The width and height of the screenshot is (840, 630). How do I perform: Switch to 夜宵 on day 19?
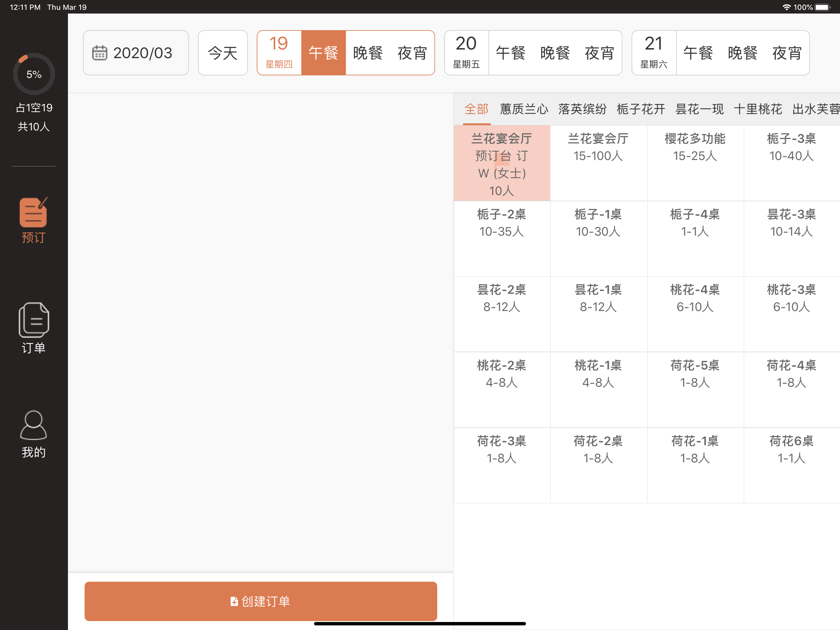pyautogui.click(x=412, y=53)
